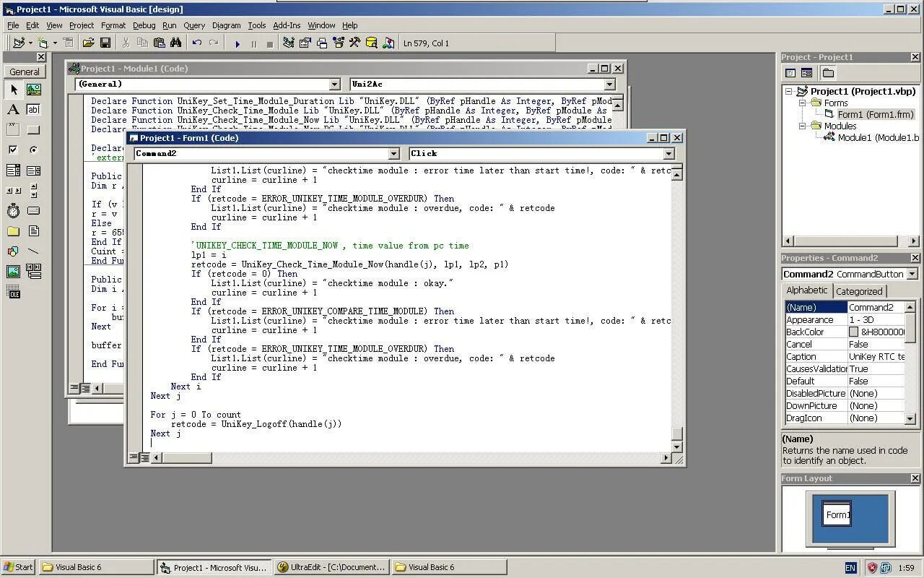Image resolution: width=924 pixels, height=578 pixels.
Task: Collapse the Forms folder in the project tree
Action: click(x=801, y=103)
